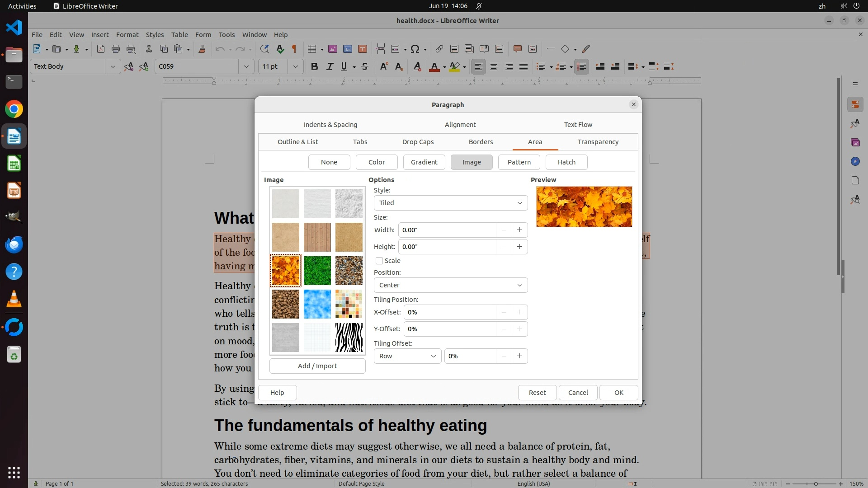The height and width of the screenshot is (488, 868).
Task: Adjust the zoom slider in status bar
Action: pos(816,483)
